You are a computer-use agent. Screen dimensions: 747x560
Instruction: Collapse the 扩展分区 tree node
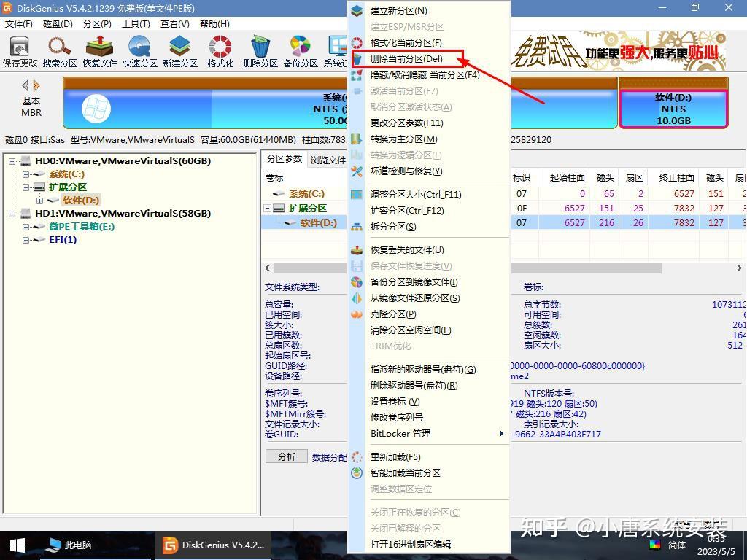coord(26,187)
